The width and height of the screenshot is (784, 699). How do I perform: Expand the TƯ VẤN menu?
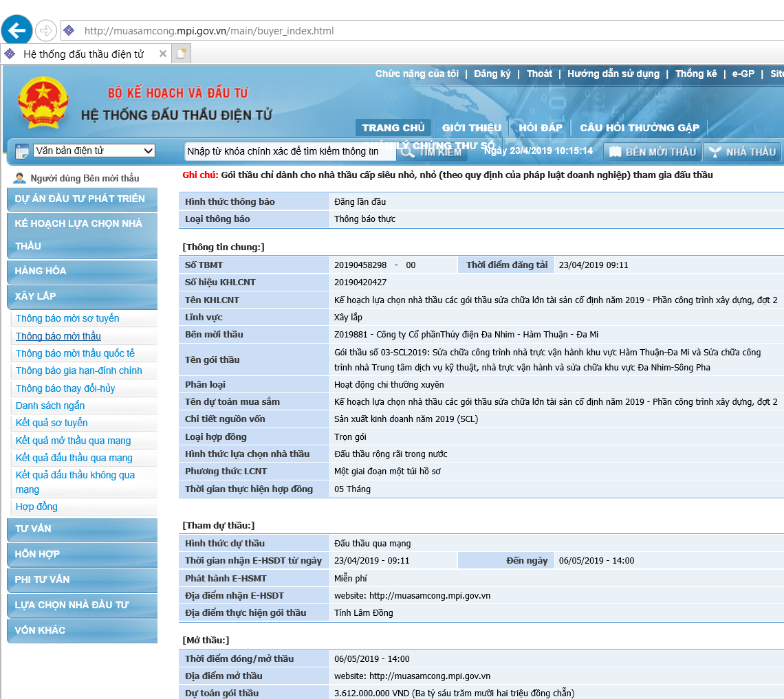[82, 529]
